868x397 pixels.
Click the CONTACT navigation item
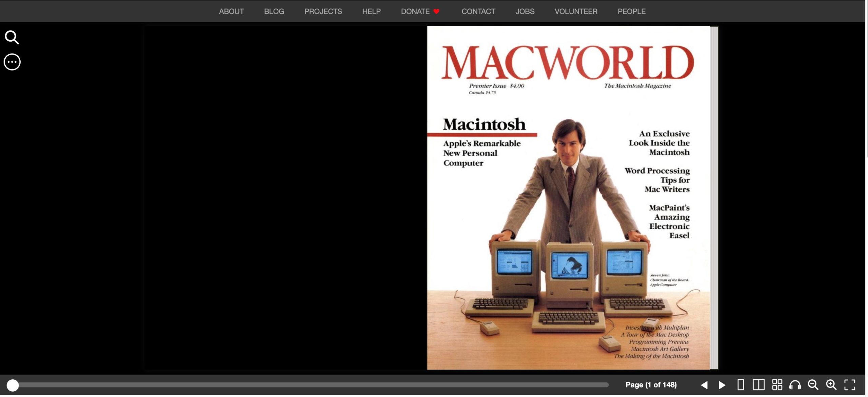(x=478, y=11)
